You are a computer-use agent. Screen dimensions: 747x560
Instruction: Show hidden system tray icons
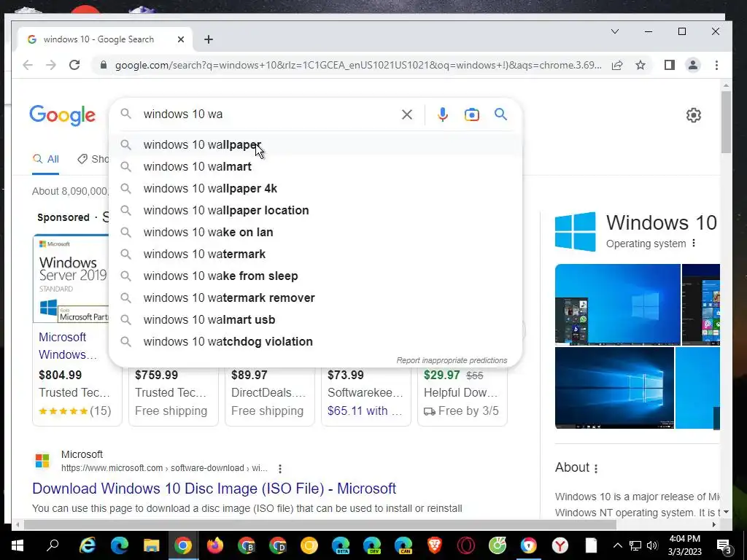[x=617, y=545]
